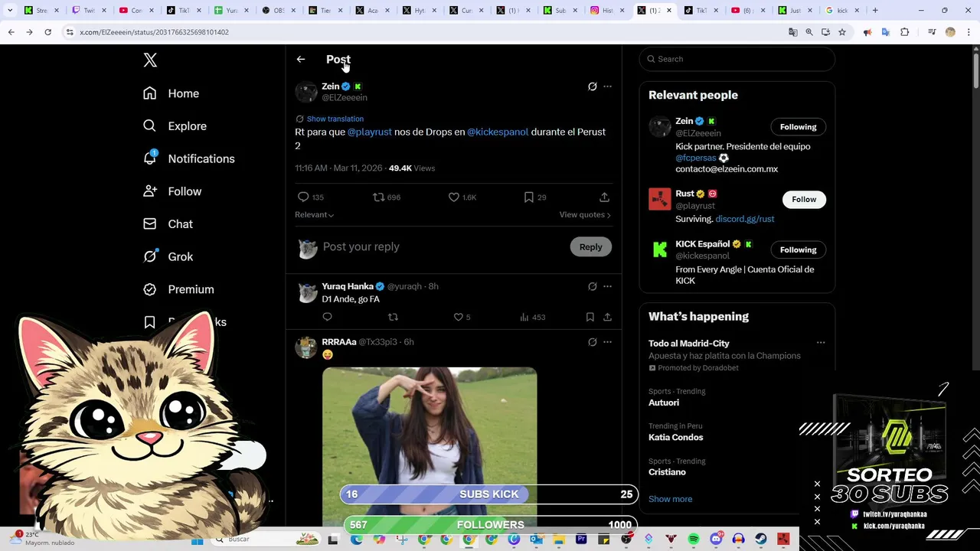This screenshot has width=980, height=551.
Task: Like the post with 1.6K likes
Action: [454, 197]
